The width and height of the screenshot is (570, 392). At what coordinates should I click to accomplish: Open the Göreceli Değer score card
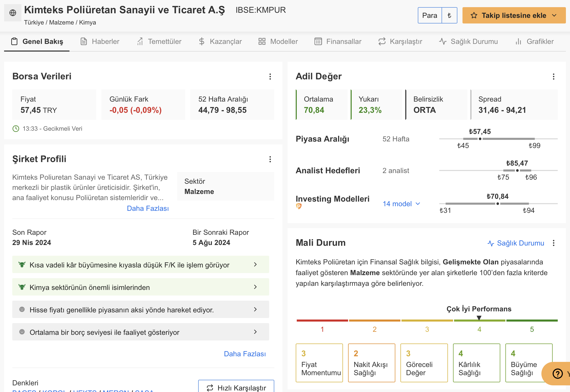(424, 363)
